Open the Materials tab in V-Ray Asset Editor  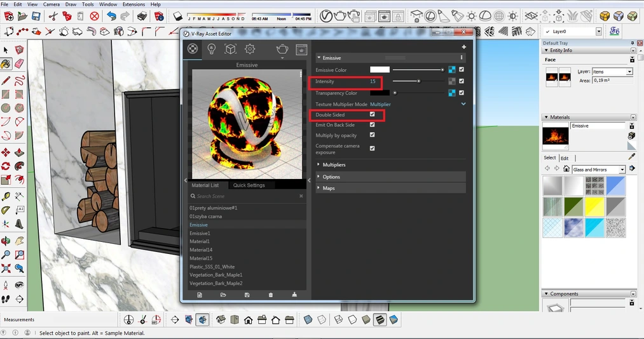coord(192,49)
